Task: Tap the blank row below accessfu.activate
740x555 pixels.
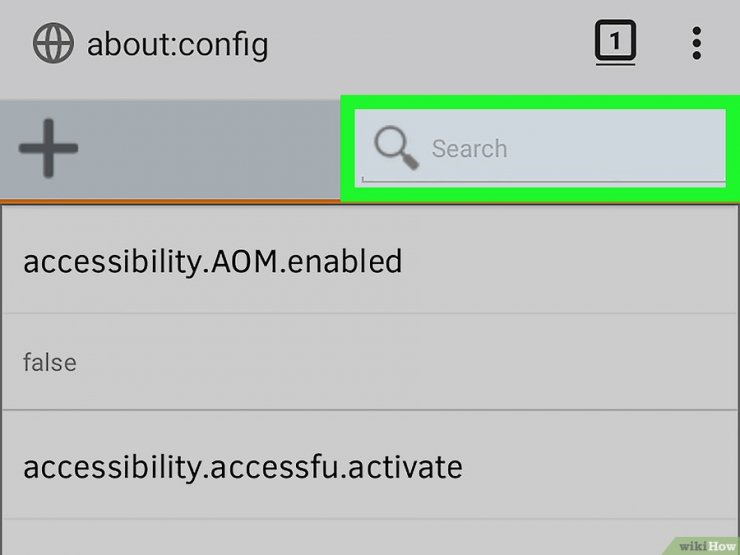Action: (x=370, y=537)
